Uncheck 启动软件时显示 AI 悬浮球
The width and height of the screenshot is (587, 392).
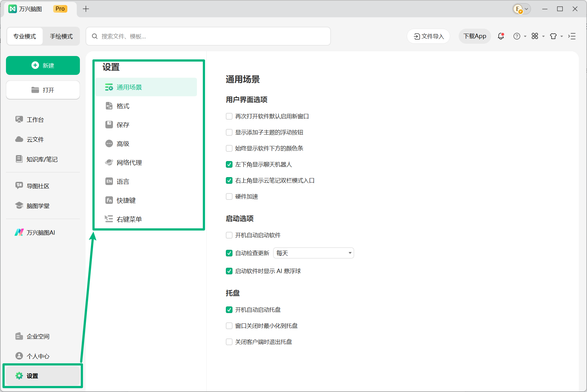[x=229, y=271]
